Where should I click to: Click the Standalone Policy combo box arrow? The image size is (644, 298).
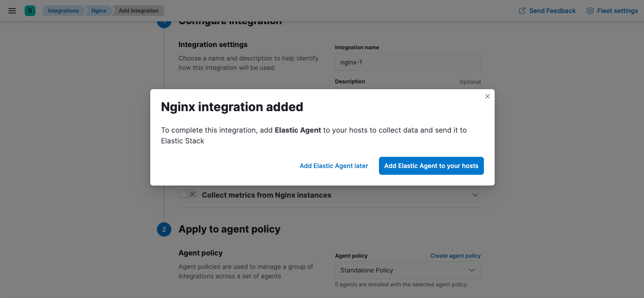pos(471,270)
